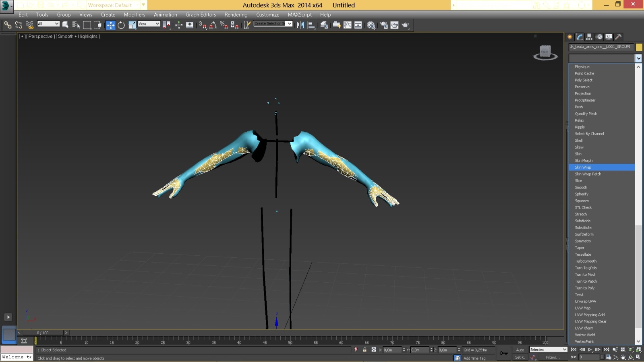Open the Select by Name dialog
Viewport: 644px width, 362px height.
point(76,25)
